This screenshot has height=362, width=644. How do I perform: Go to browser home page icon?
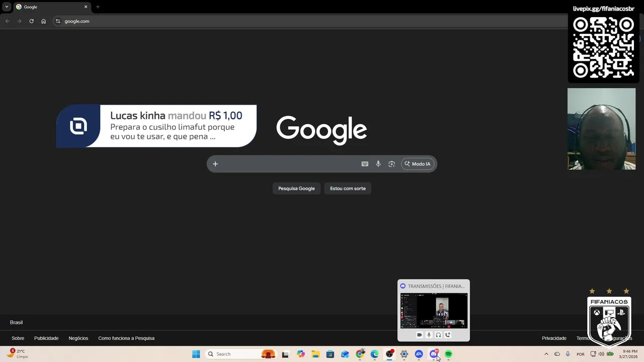[44, 21]
